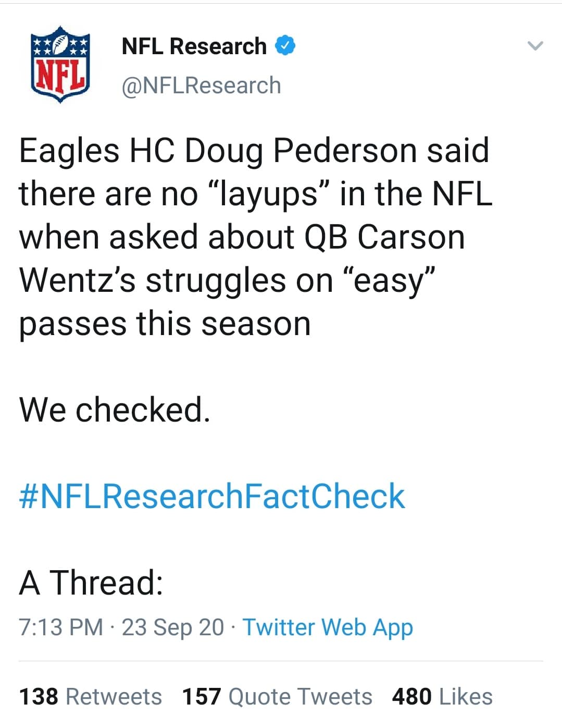Screen dimensions: 562x728
Task: Click the NFL shield profile avatar
Action: (x=61, y=64)
